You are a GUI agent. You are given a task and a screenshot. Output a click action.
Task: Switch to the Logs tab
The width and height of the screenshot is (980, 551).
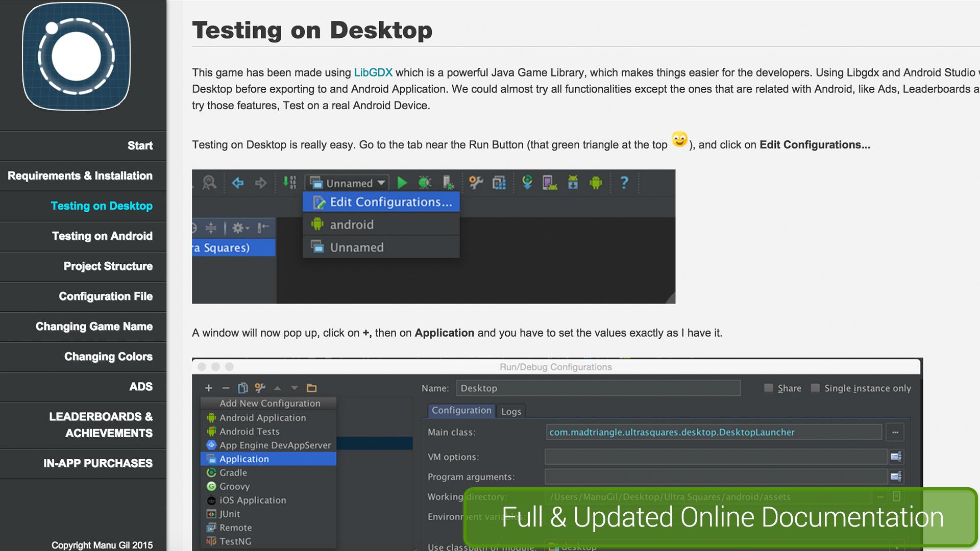(x=511, y=411)
